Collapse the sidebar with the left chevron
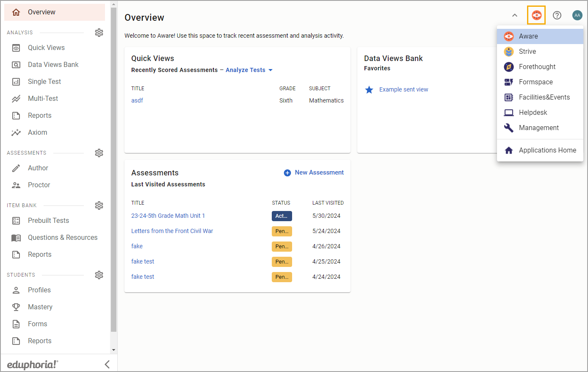The image size is (588, 372). (x=107, y=364)
